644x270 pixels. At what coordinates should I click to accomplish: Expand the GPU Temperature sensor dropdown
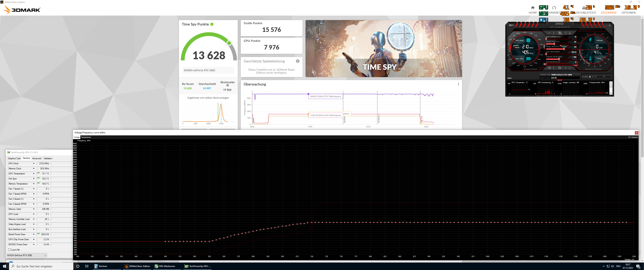[x=34, y=174]
